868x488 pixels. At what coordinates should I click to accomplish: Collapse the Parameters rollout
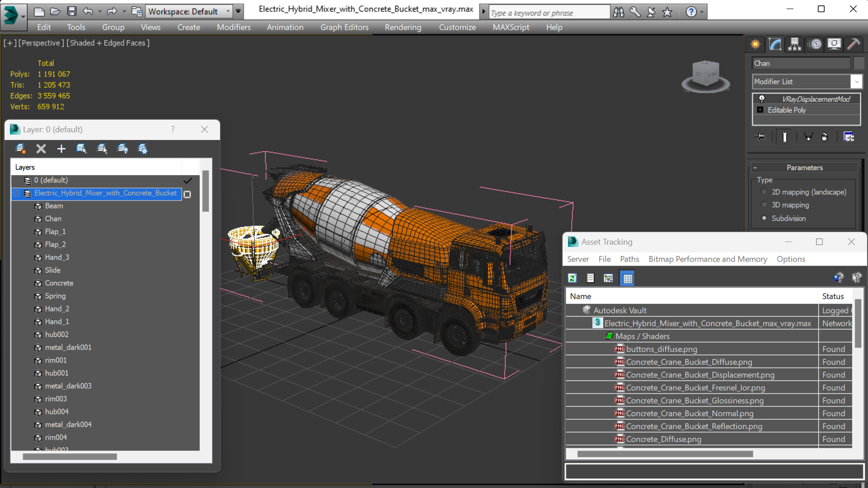[755, 167]
